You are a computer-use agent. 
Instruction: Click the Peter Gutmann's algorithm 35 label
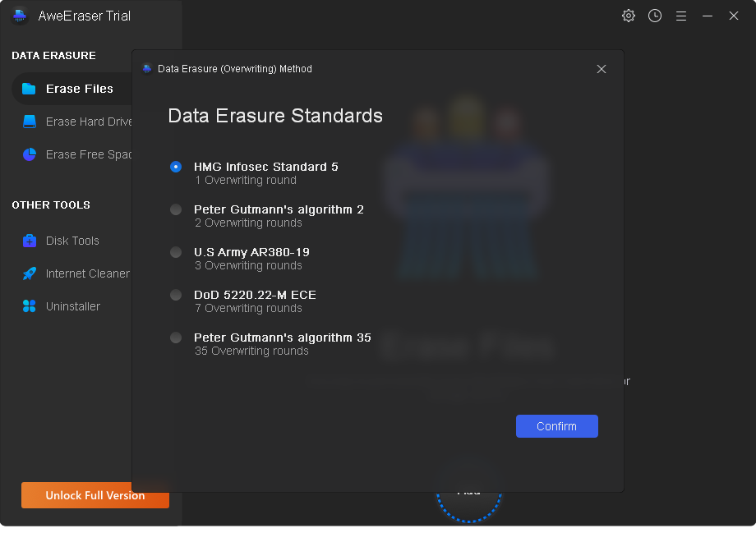283,338
